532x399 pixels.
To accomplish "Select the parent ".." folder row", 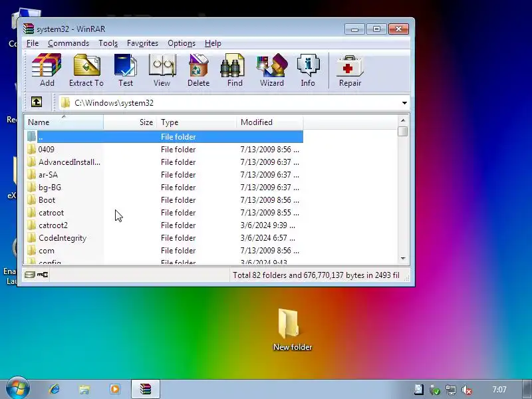I will point(164,137).
